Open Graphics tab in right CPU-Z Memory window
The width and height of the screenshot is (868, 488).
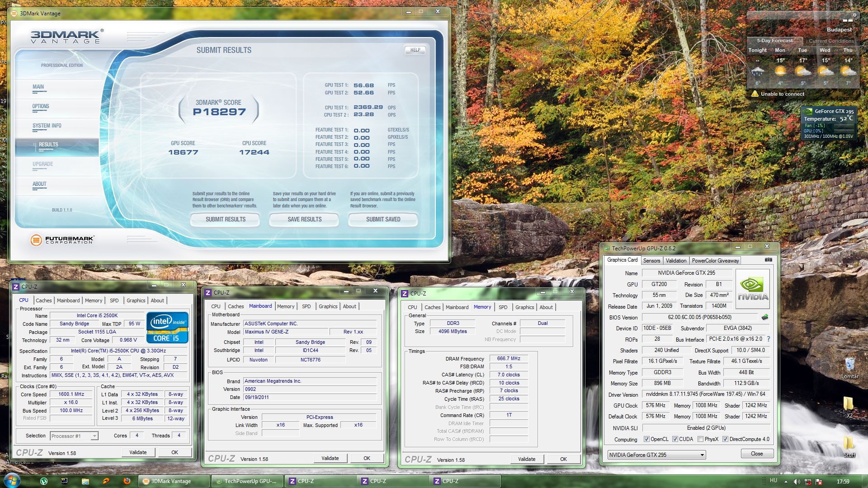[524, 307]
